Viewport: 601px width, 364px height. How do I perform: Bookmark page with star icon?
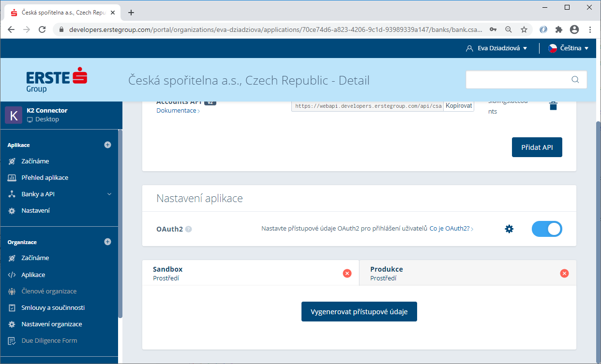524,29
